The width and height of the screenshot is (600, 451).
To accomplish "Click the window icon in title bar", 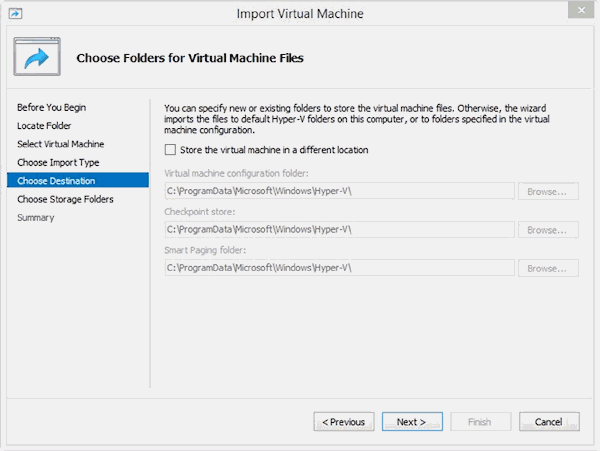I will click(x=16, y=12).
